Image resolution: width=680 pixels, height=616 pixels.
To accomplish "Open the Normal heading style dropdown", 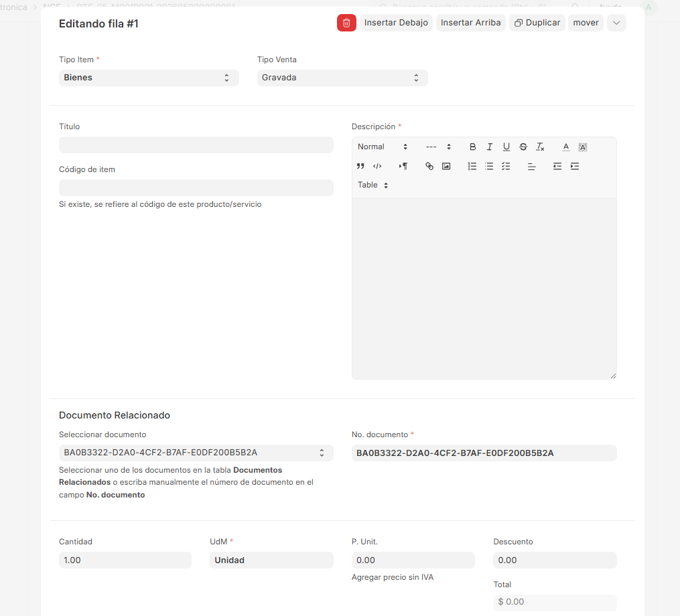I will pyautogui.click(x=383, y=147).
